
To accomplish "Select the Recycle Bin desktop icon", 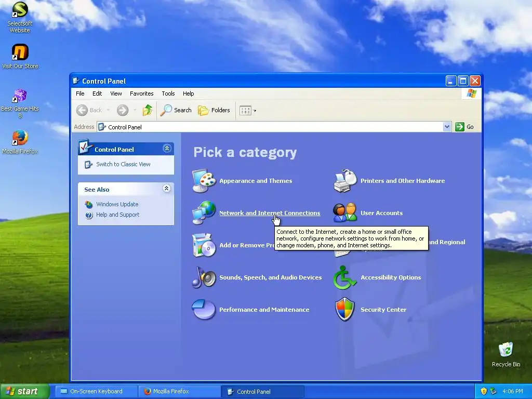I will coord(506,355).
